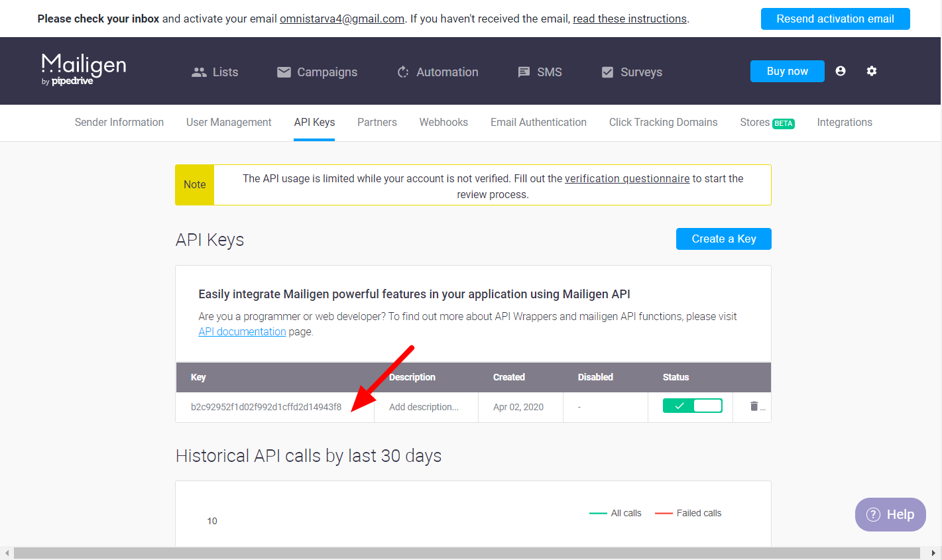The image size is (942, 560).
Task: Open the Email Authentication tab
Action: (538, 123)
